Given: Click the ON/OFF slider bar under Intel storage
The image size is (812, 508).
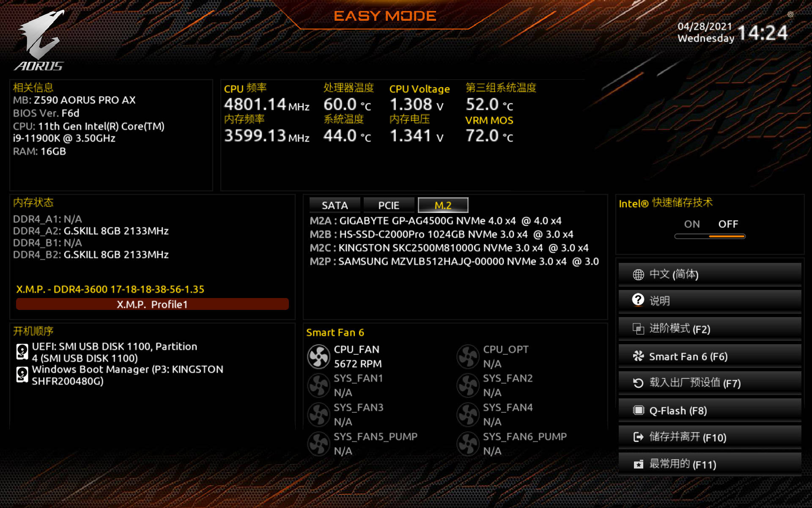Looking at the screenshot, I should coord(710,236).
